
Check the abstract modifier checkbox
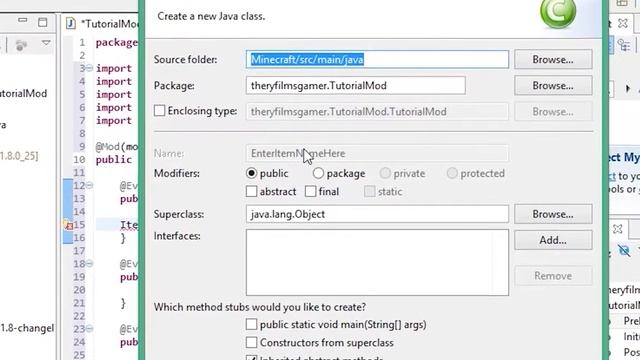251,191
